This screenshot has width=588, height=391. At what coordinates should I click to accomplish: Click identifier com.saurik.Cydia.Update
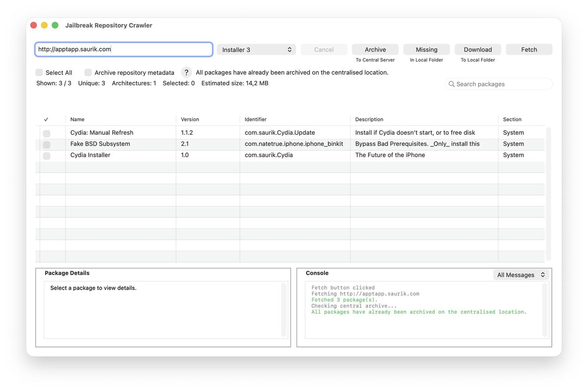pos(280,133)
